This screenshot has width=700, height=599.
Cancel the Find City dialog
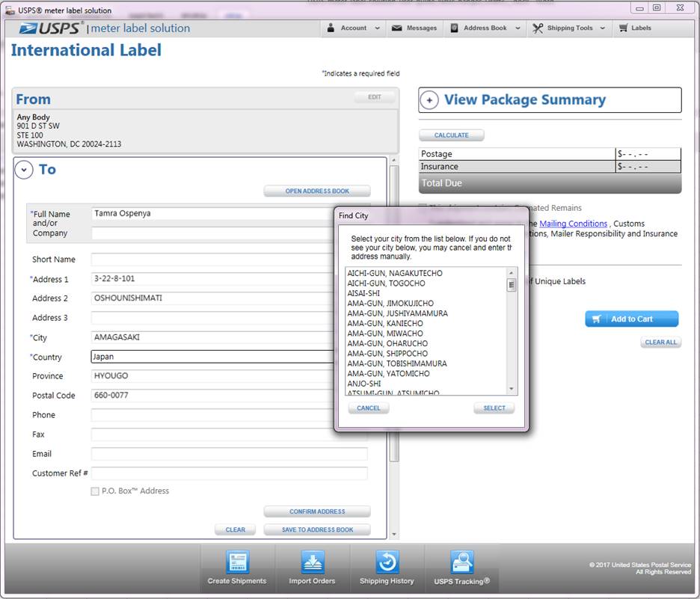(369, 408)
